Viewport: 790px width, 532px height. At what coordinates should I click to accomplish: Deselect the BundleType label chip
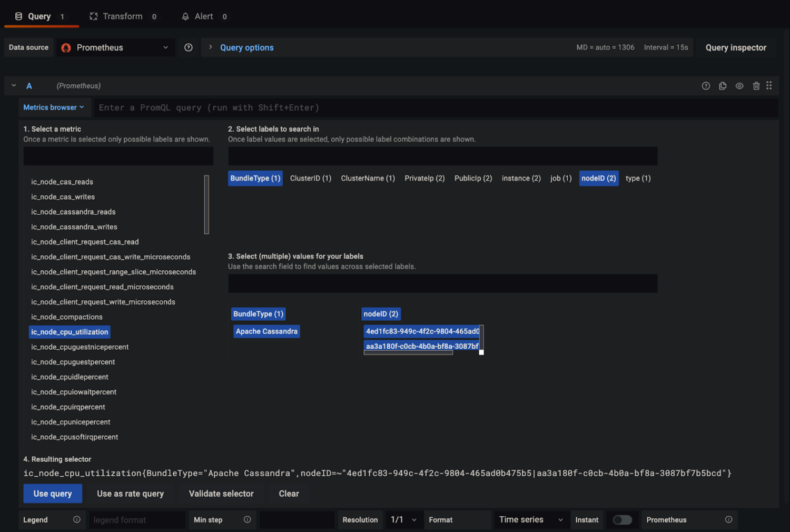point(255,178)
